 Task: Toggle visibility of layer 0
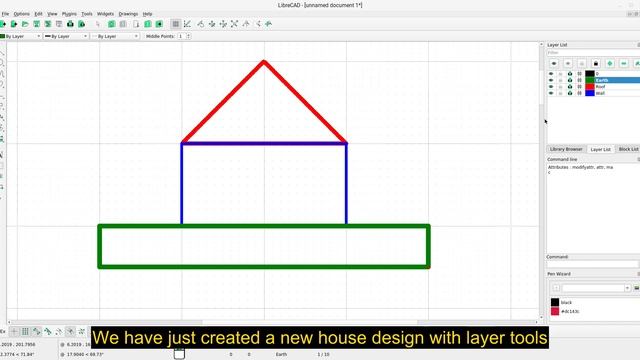point(551,74)
